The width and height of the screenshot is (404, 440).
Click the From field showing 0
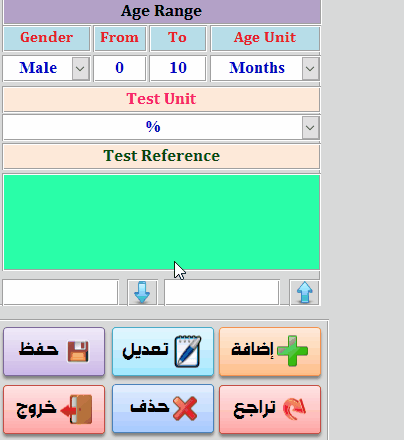120,69
